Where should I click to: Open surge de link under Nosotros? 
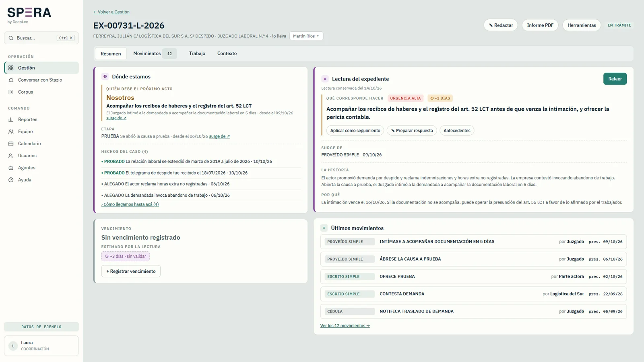coord(116,118)
